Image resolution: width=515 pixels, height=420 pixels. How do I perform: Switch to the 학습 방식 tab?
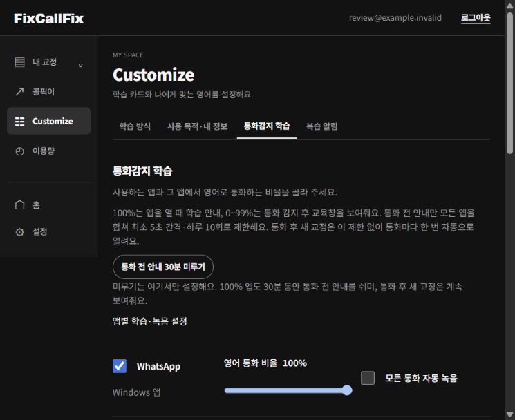tap(135, 126)
